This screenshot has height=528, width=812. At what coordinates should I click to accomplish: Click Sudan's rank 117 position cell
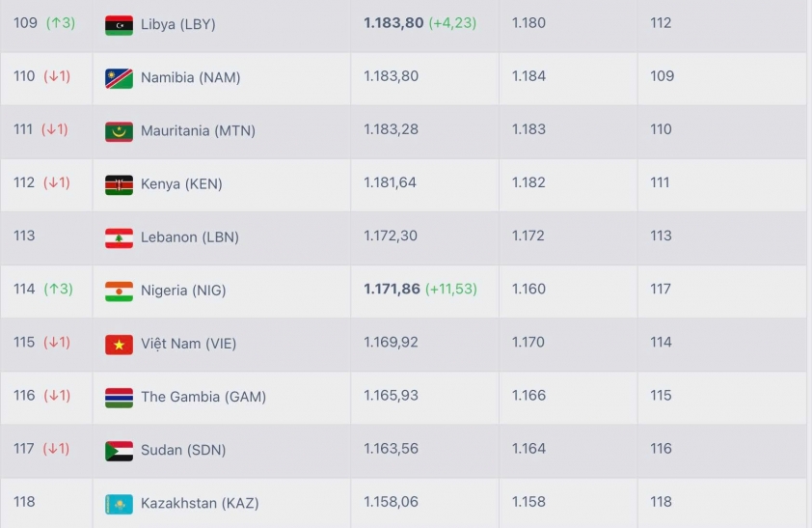(x=24, y=448)
